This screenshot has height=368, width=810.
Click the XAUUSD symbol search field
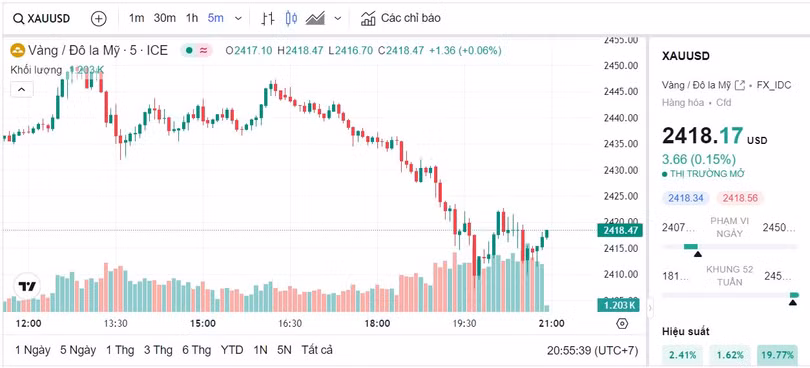[x=42, y=19]
